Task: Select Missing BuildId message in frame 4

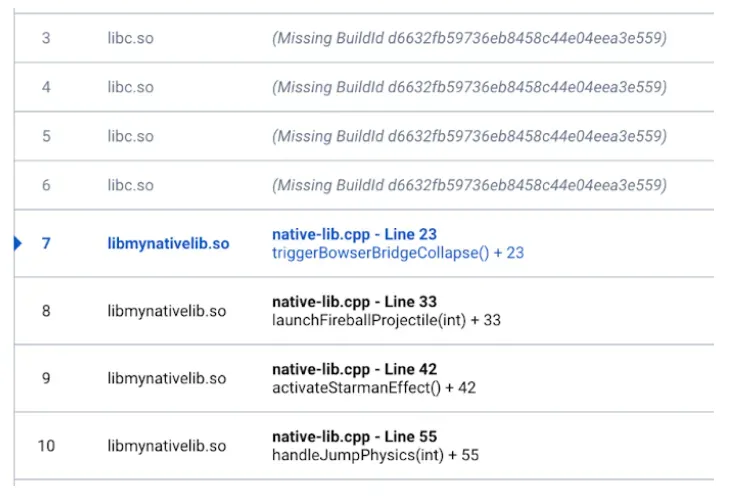Action: [x=469, y=87]
